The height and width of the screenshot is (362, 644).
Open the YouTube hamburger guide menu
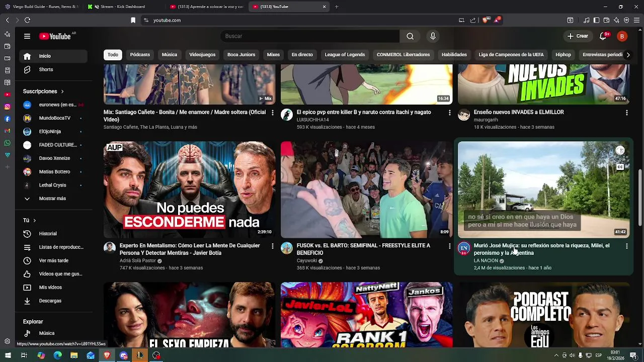[x=27, y=36]
